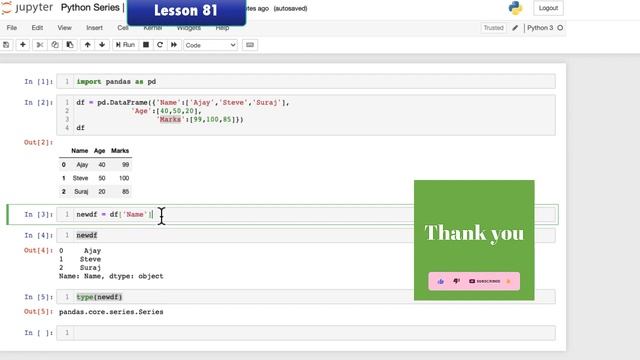640x360 pixels.
Task: Move selected cell up arrow
Action: click(x=87, y=45)
